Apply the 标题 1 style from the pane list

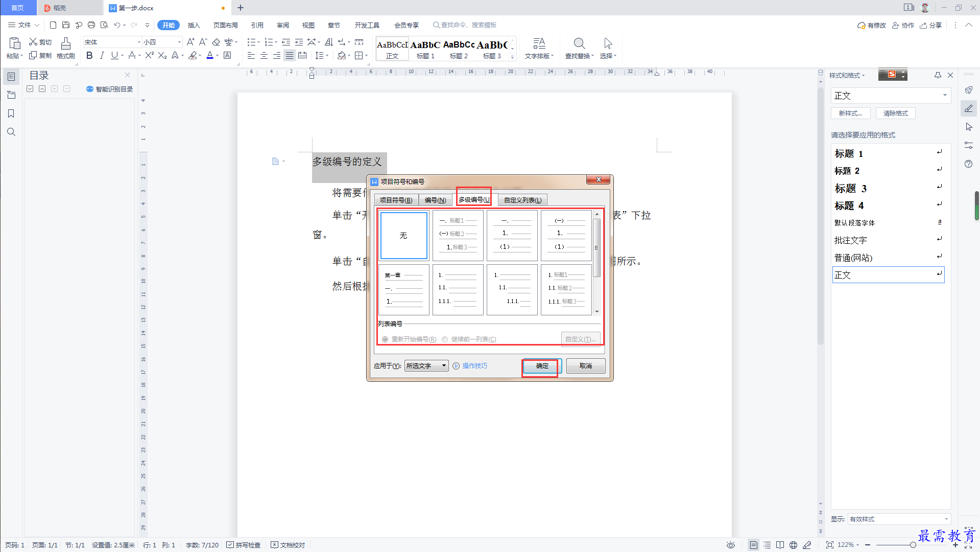tap(888, 153)
